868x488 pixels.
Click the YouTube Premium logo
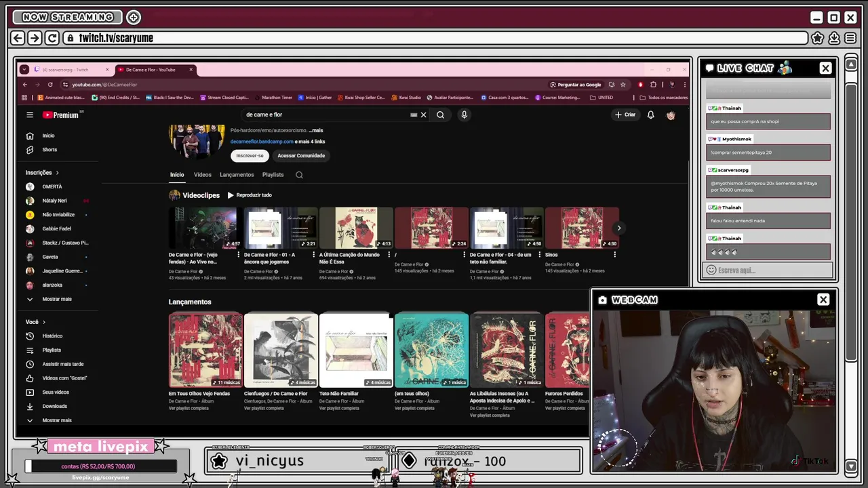[x=62, y=115]
